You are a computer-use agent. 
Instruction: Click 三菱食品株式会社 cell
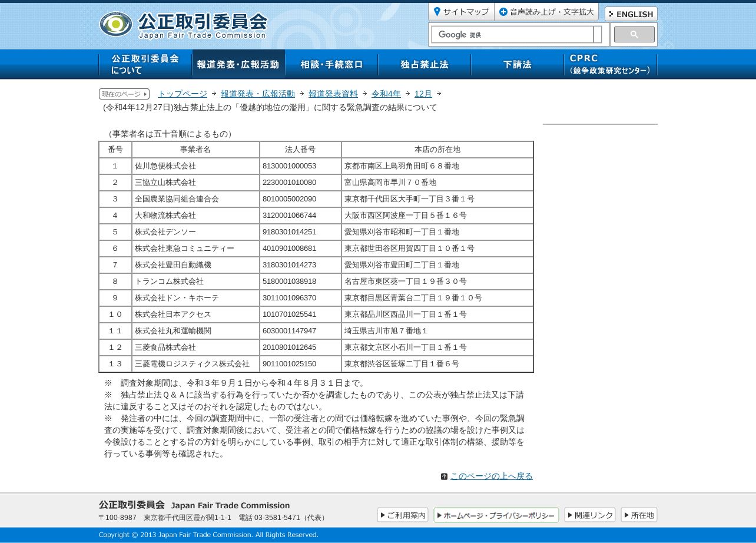[195, 347]
